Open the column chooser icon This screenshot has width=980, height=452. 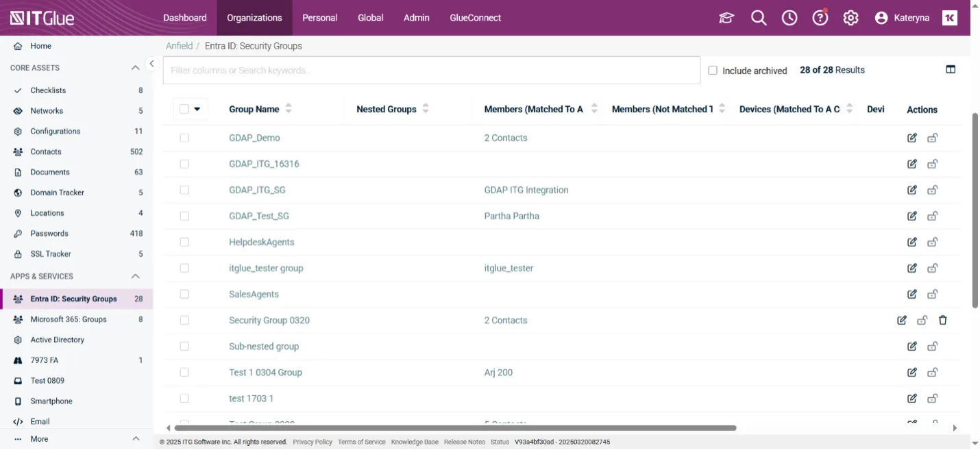point(951,69)
